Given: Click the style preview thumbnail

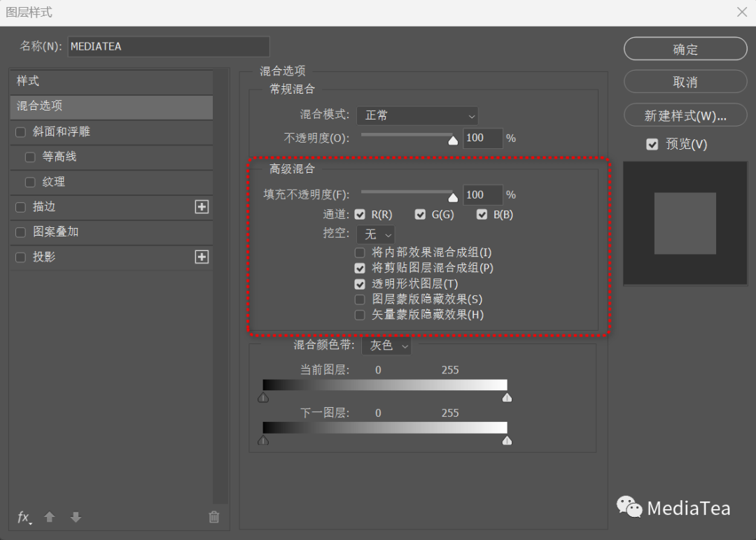Looking at the screenshot, I should coord(685,224).
